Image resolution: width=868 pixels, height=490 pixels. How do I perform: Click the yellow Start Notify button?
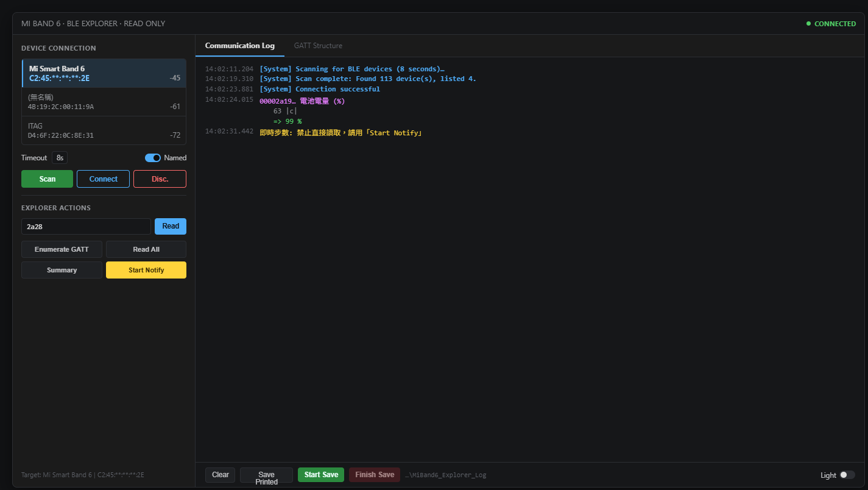tap(146, 270)
